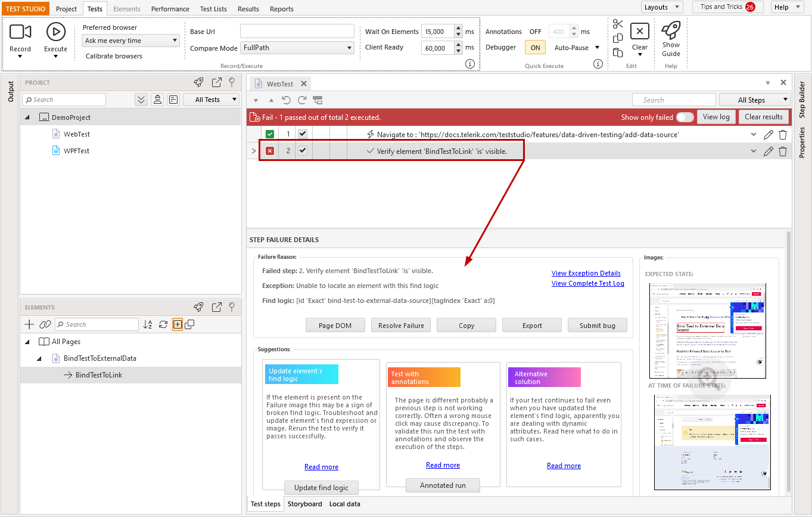Toggle the Debugger ON button
This screenshot has width=812, height=517.
click(536, 48)
